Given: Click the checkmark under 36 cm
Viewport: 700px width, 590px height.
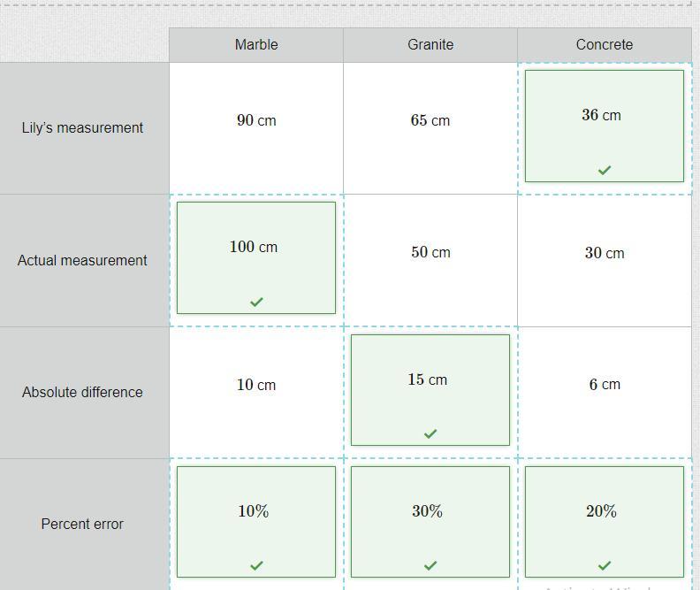Looking at the screenshot, I should coord(605,170).
